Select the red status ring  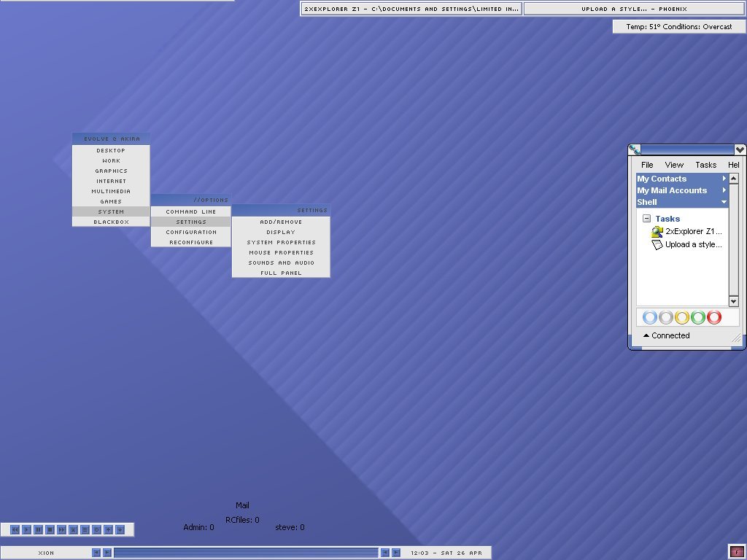(x=714, y=317)
